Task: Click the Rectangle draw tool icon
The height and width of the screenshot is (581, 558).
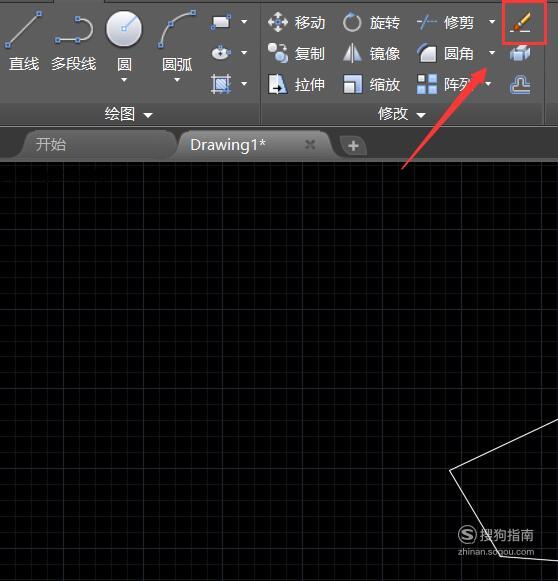Action: [221, 22]
